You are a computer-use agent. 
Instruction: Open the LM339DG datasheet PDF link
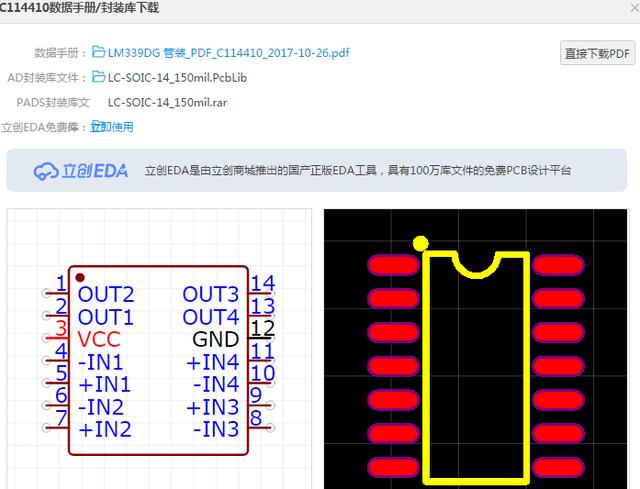point(229,53)
